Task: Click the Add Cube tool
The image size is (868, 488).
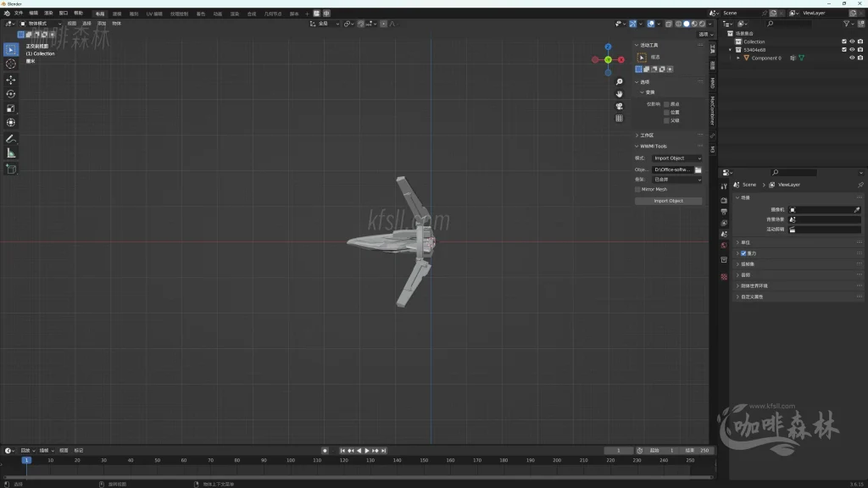Action: pos(11,169)
